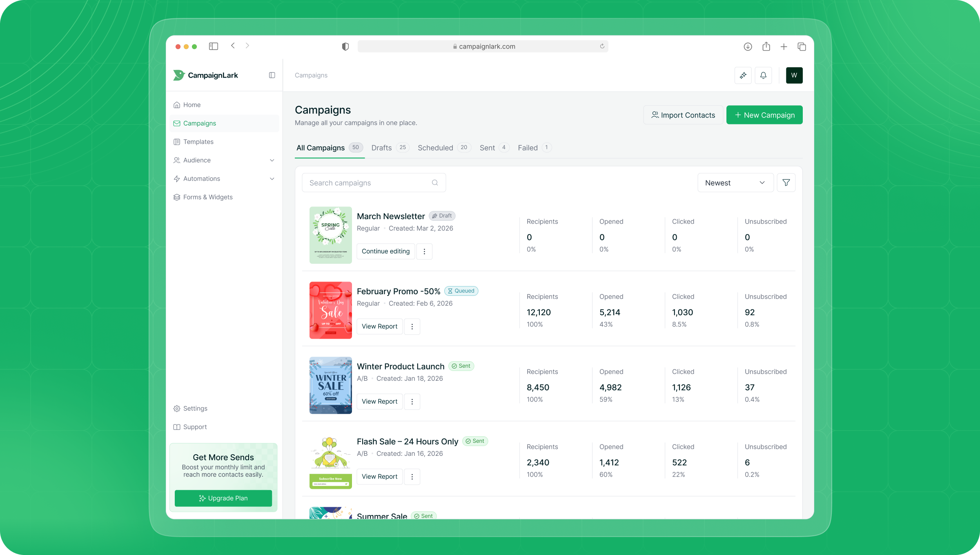The height and width of the screenshot is (555, 980).
Task: Create a New Campaign
Action: [x=764, y=115]
